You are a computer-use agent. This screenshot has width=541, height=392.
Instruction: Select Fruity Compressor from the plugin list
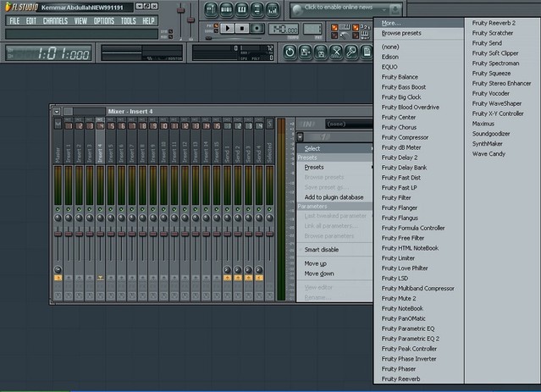tap(418, 137)
